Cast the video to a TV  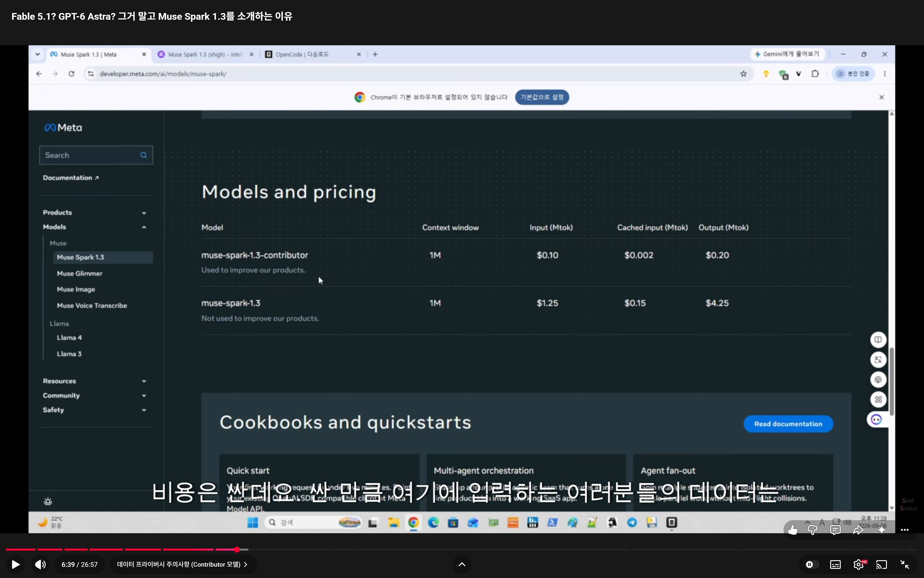coord(881,565)
